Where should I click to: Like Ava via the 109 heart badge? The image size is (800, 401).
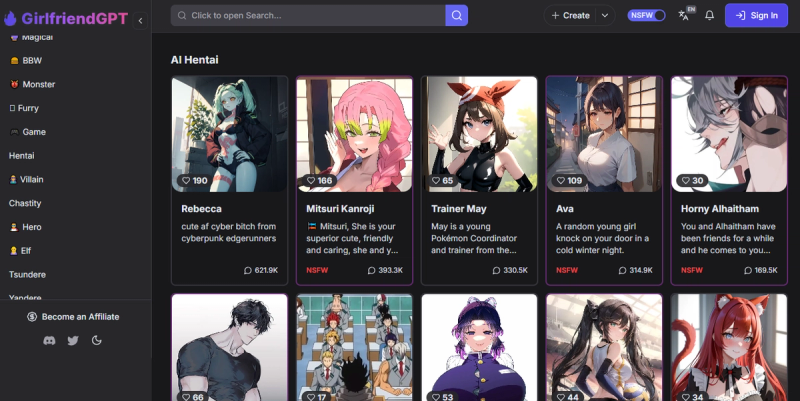(x=569, y=180)
